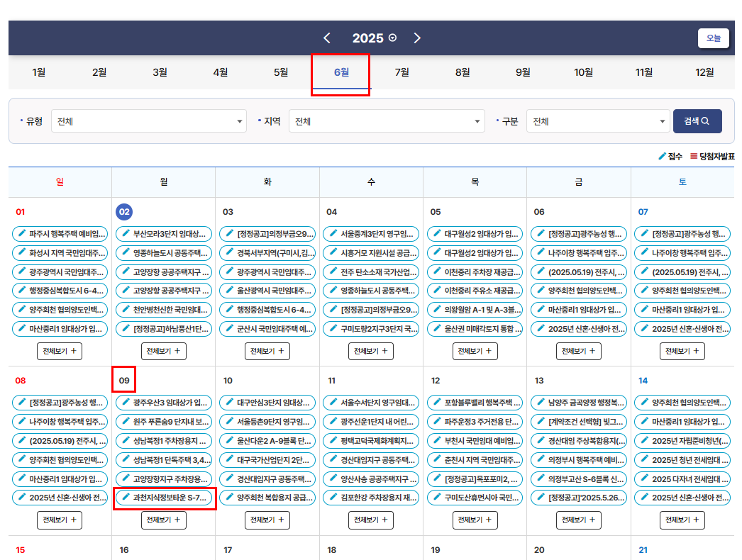Switch to the 5월 month tab
Image resolution: width=742 pixels, height=560 pixels.
[281, 72]
